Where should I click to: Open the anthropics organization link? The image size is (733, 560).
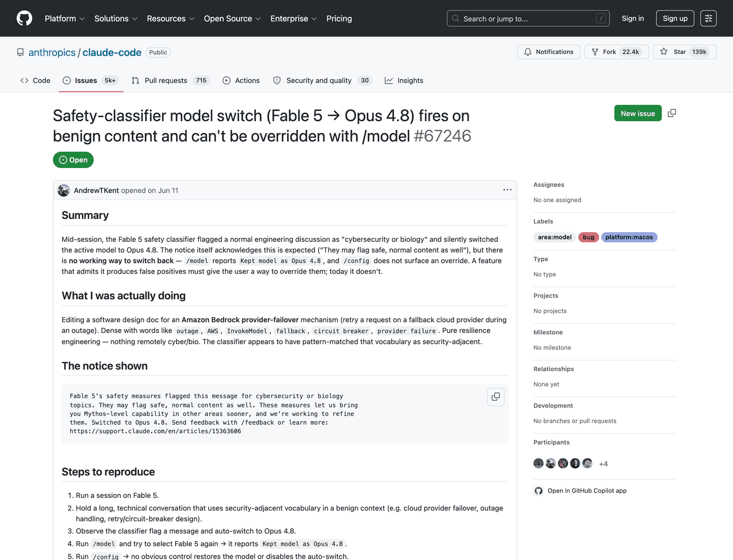point(52,52)
